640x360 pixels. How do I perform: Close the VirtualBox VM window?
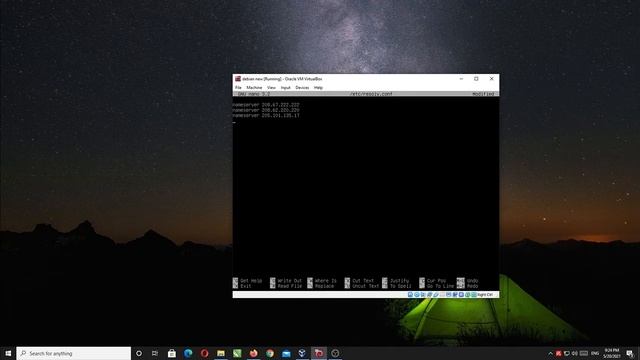pyautogui.click(x=491, y=79)
